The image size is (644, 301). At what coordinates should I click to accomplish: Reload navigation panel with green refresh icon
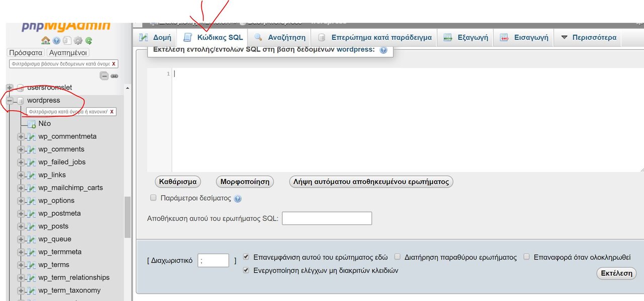click(89, 41)
